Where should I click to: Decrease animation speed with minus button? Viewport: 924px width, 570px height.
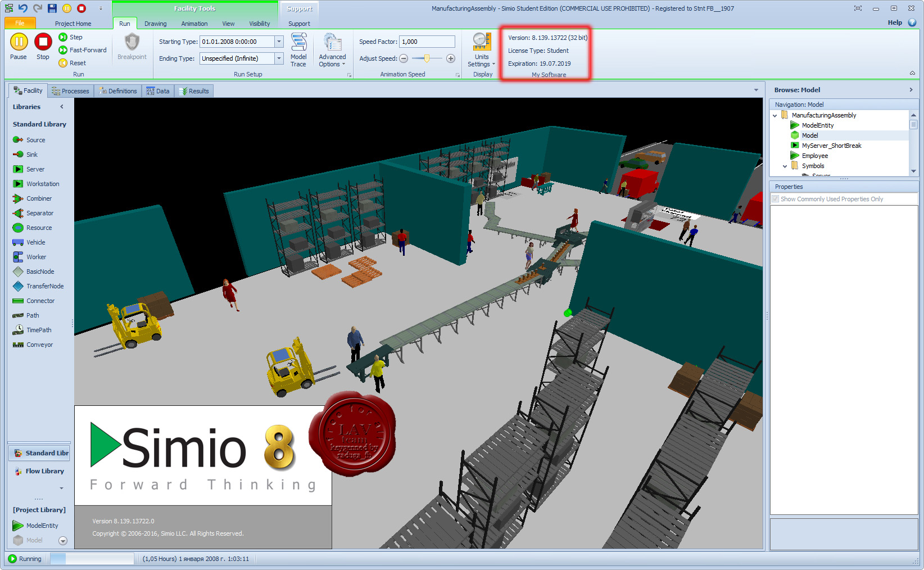click(404, 58)
